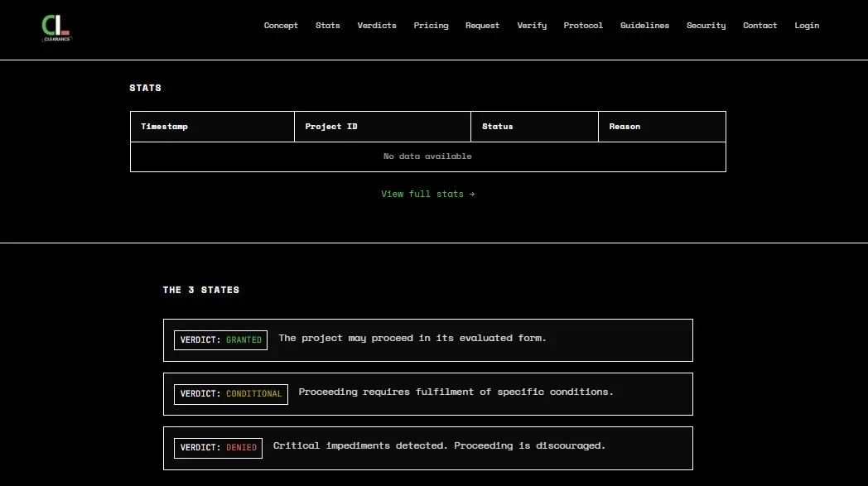868x486 pixels.
Task: Click text 'The project may proceed in its evaluated form.'
Action: 412,338
